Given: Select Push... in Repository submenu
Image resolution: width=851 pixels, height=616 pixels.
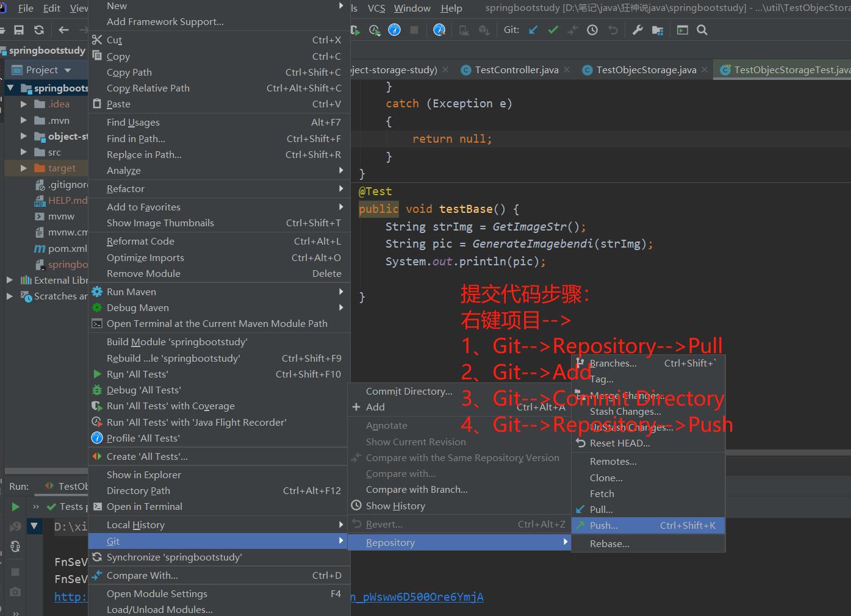Looking at the screenshot, I should pos(648,525).
